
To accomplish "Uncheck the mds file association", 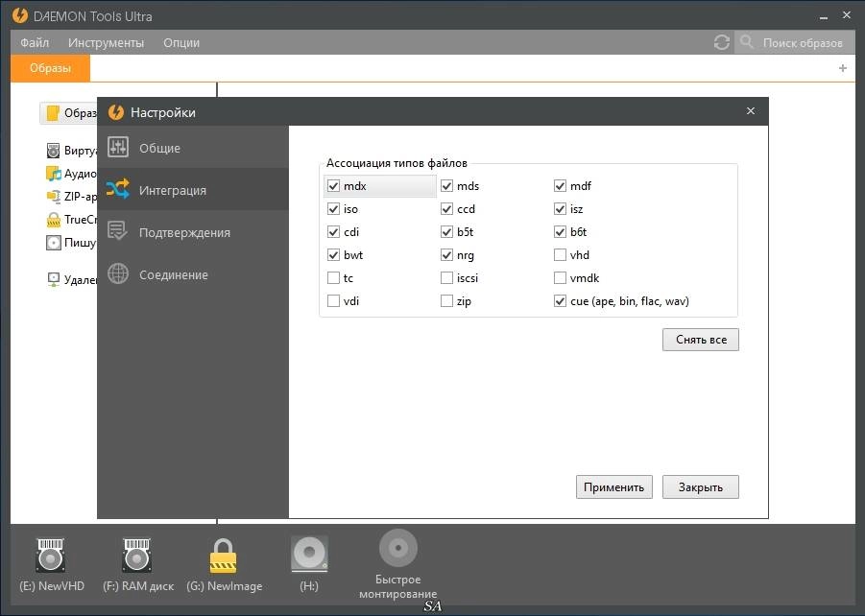I will 446,186.
